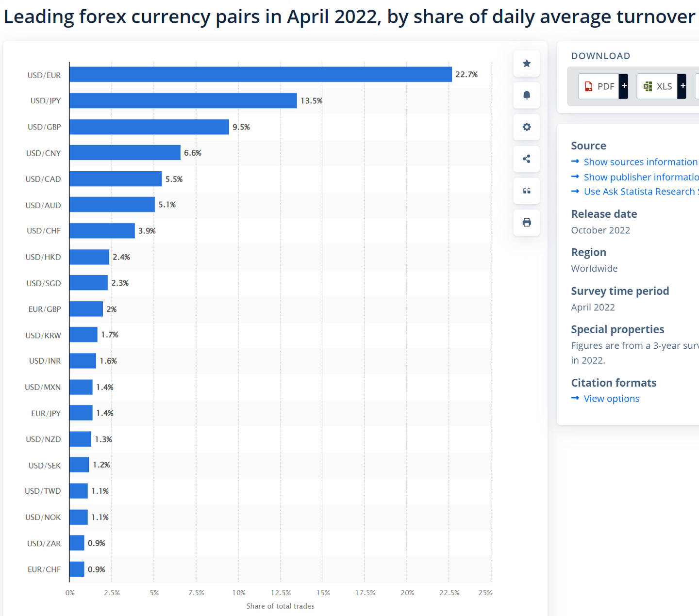Screen dimensions: 699x616
Task: Click the share icon
Action: coord(526,159)
